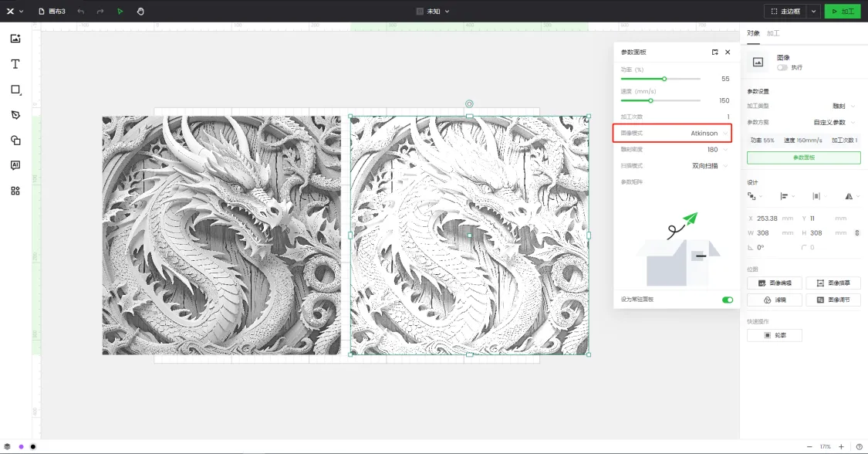Open the XCS logo main menu
Image resolution: width=868 pixels, height=454 pixels.
pos(14,11)
